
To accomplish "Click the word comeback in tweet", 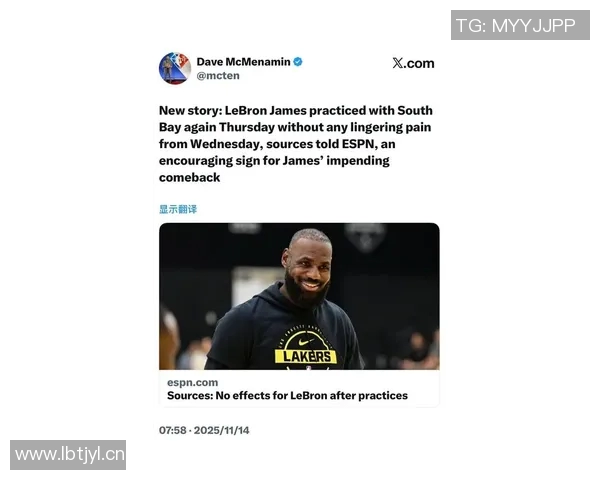I will [189, 178].
